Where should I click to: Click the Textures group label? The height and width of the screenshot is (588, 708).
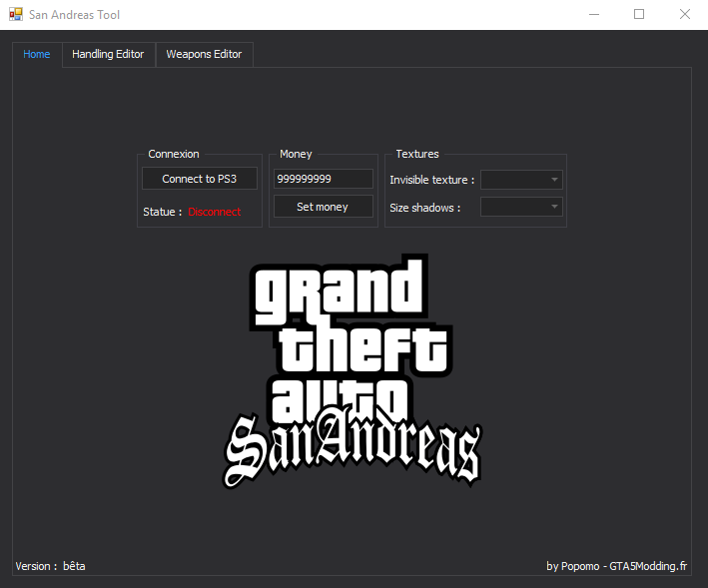pyautogui.click(x=417, y=154)
